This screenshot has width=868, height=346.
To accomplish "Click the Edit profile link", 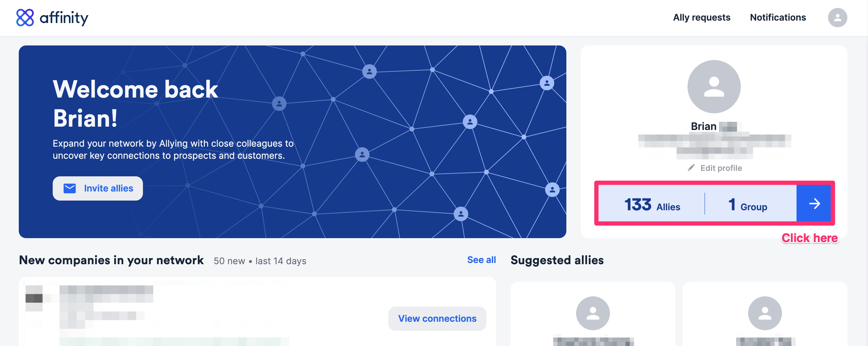I will 721,168.
